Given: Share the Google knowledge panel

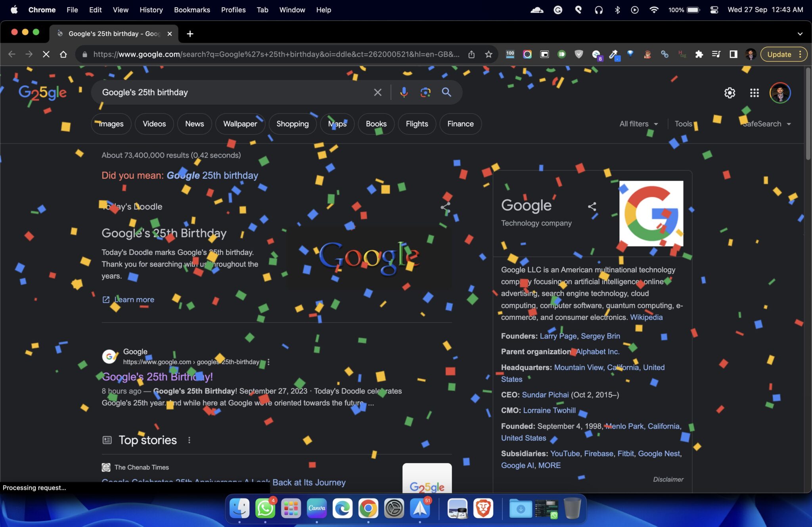Looking at the screenshot, I should point(592,206).
